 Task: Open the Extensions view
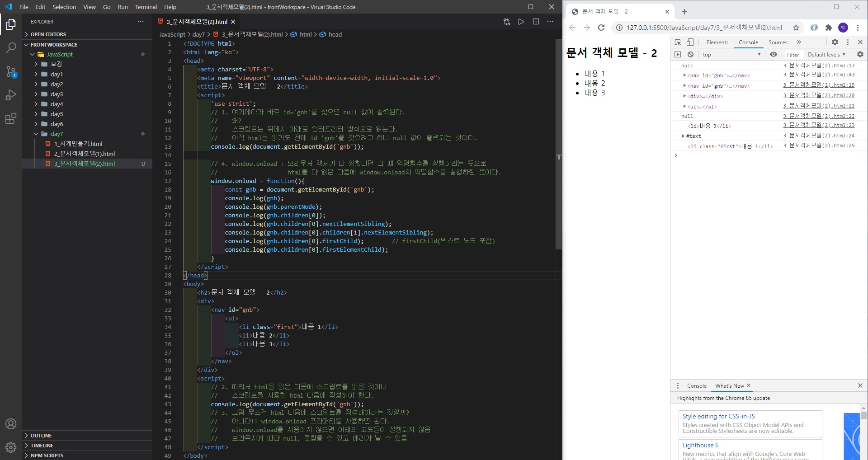[x=11, y=119]
